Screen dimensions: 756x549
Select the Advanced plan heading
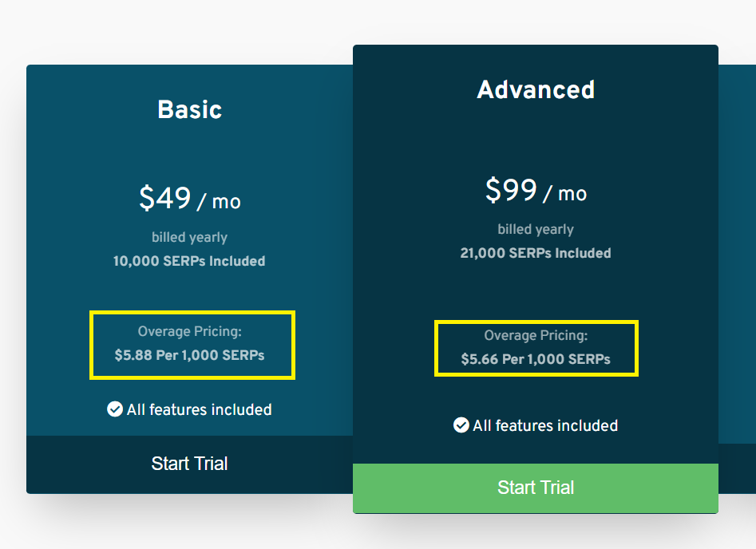coord(536,89)
